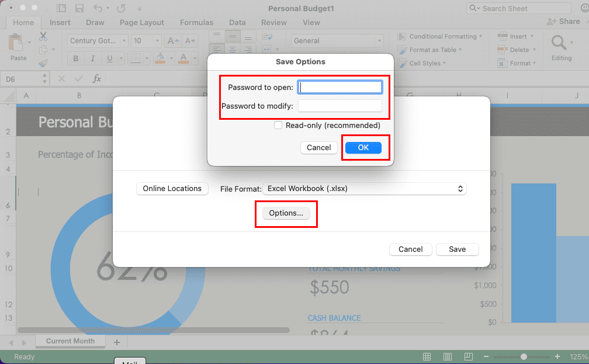Click OK in Save Options dialog
This screenshot has width=589, height=364.
pyautogui.click(x=363, y=148)
